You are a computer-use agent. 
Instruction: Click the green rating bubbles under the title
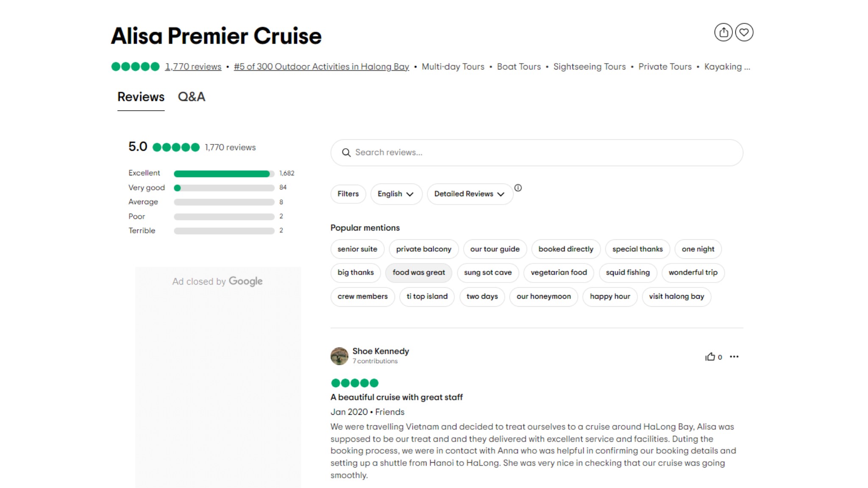click(x=135, y=67)
